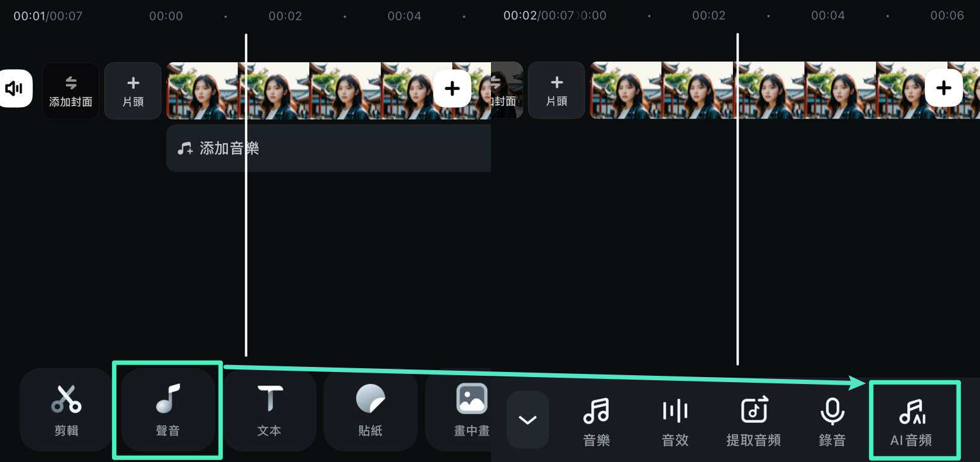
Task: Click the white plus button in the left timeline
Action: pos(452,88)
